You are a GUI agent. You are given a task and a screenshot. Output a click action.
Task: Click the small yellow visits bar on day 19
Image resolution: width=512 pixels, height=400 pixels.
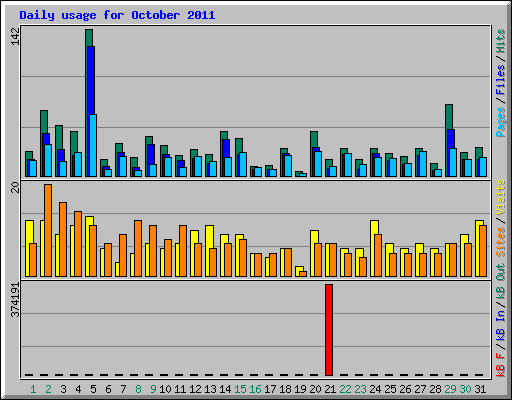click(299, 269)
